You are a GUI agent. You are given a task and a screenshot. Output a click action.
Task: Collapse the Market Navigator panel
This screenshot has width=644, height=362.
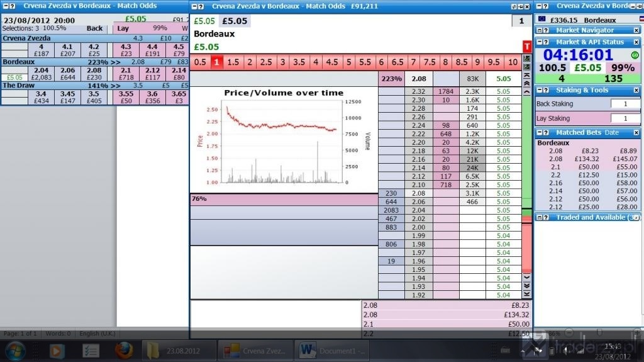pos(540,30)
